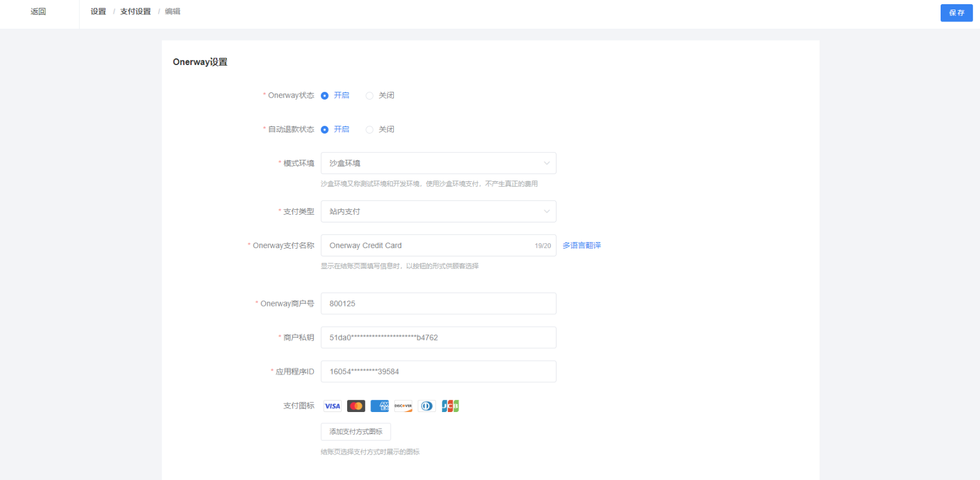Click the Visa payment icon
This screenshot has height=480, width=980.
pyautogui.click(x=332, y=406)
